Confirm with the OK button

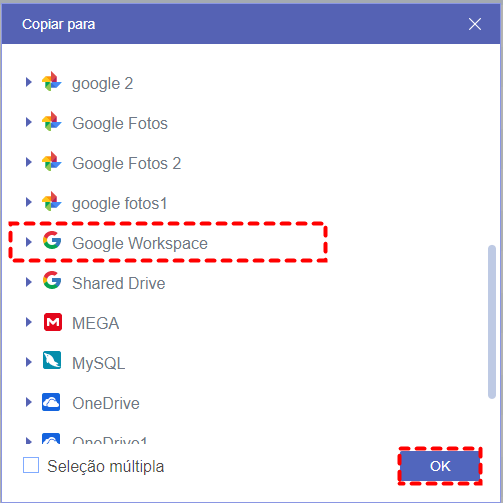[440, 466]
